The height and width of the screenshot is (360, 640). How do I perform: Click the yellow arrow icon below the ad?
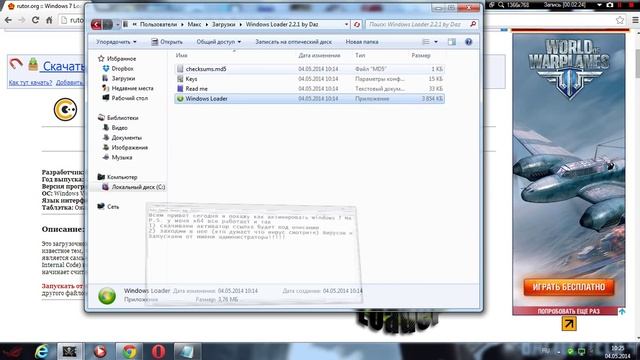(569, 324)
